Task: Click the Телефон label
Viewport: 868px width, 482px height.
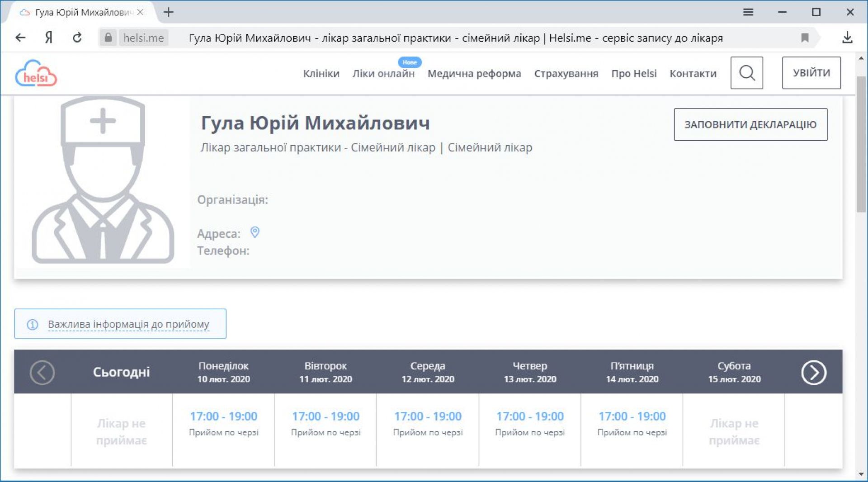Action: (x=223, y=251)
